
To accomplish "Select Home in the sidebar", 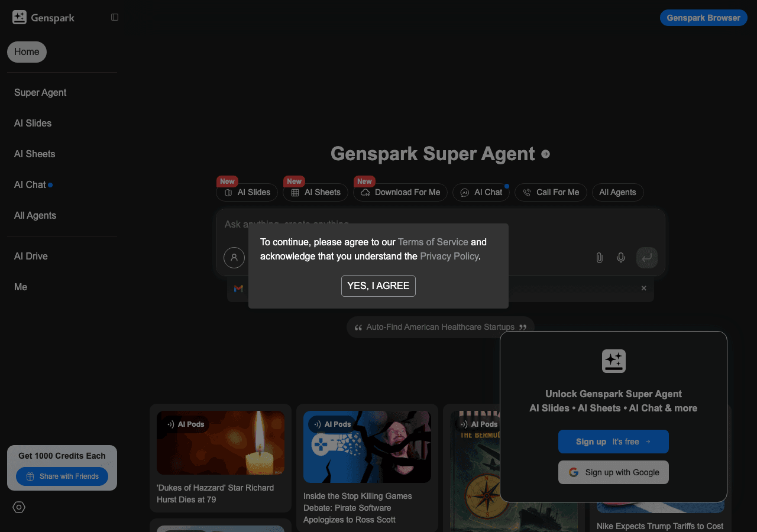I will [27, 52].
